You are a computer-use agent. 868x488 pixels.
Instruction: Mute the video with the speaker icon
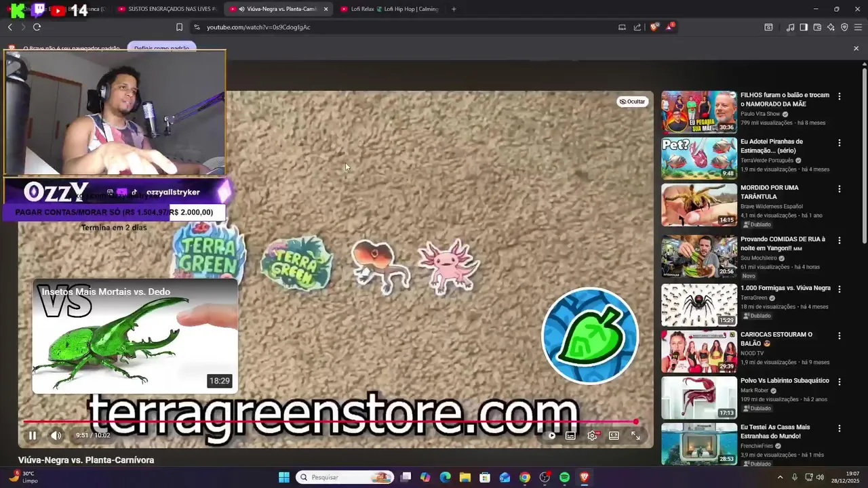(56, 436)
